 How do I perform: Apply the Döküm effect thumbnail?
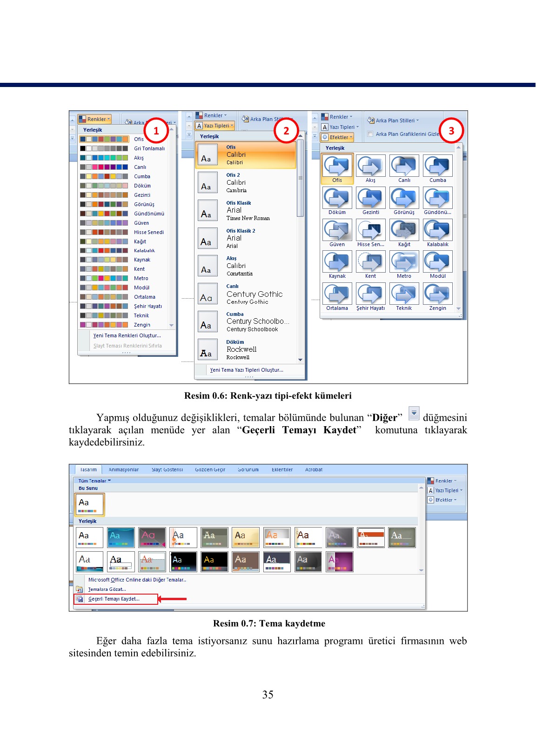(x=337, y=198)
